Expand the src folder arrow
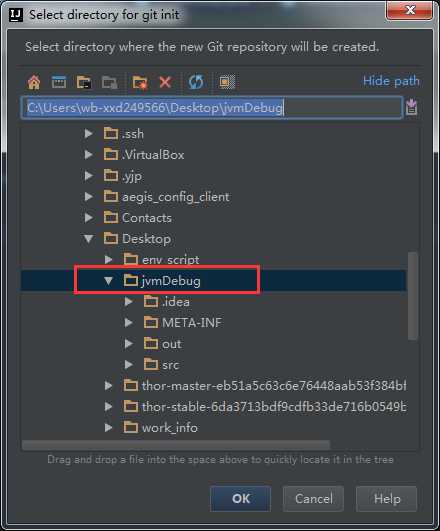This screenshot has width=440, height=531. pyautogui.click(x=128, y=365)
